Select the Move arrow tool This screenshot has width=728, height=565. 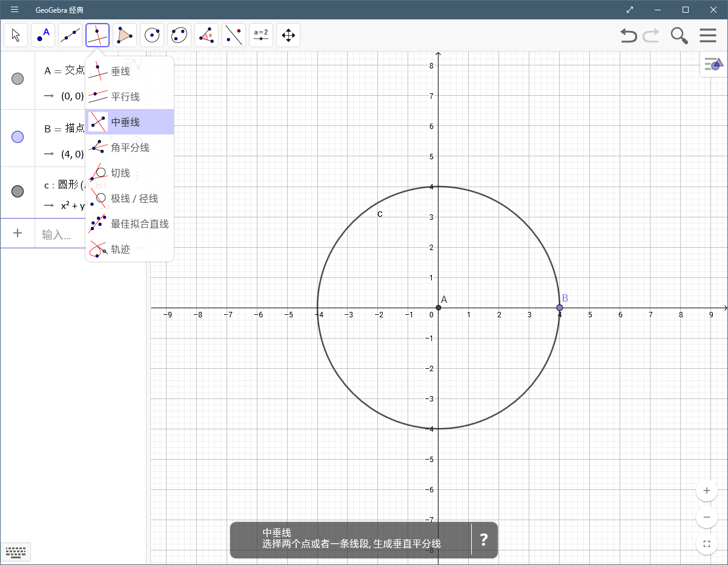pos(16,35)
